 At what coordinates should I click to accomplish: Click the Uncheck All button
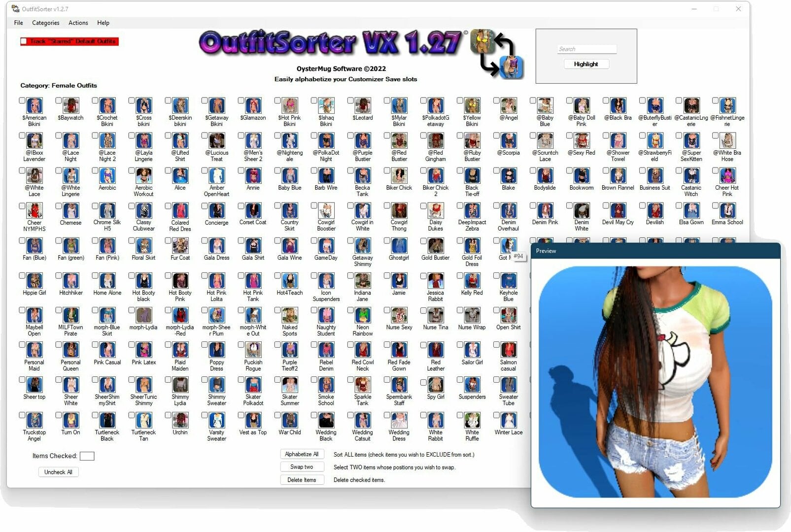(x=58, y=472)
